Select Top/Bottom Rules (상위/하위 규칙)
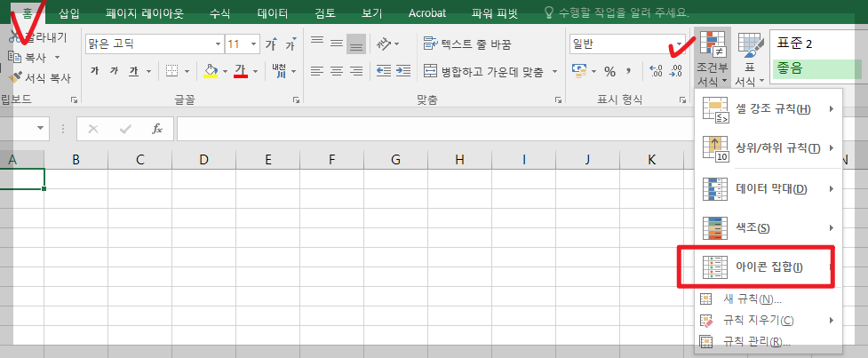The width and height of the screenshot is (868, 358). 768,147
